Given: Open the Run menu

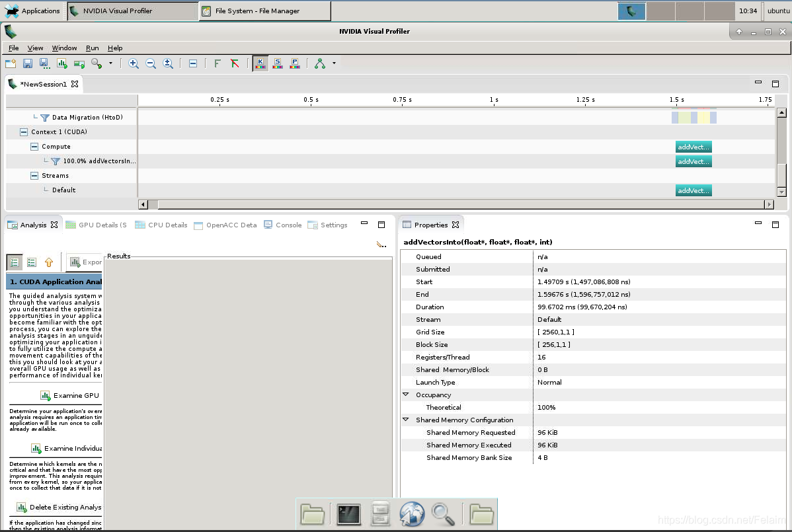Looking at the screenshot, I should pos(92,48).
